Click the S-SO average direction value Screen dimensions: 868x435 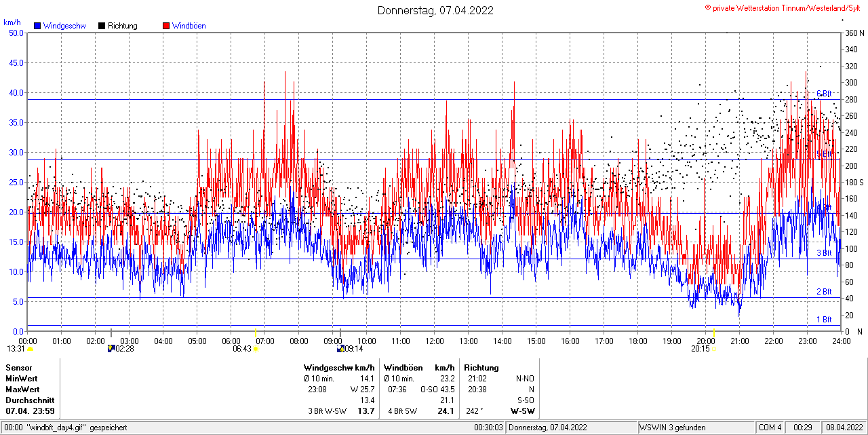(526, 400)
